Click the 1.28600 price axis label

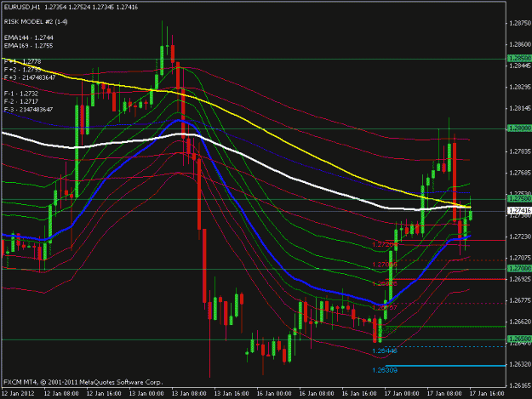[x=520, y=44]
